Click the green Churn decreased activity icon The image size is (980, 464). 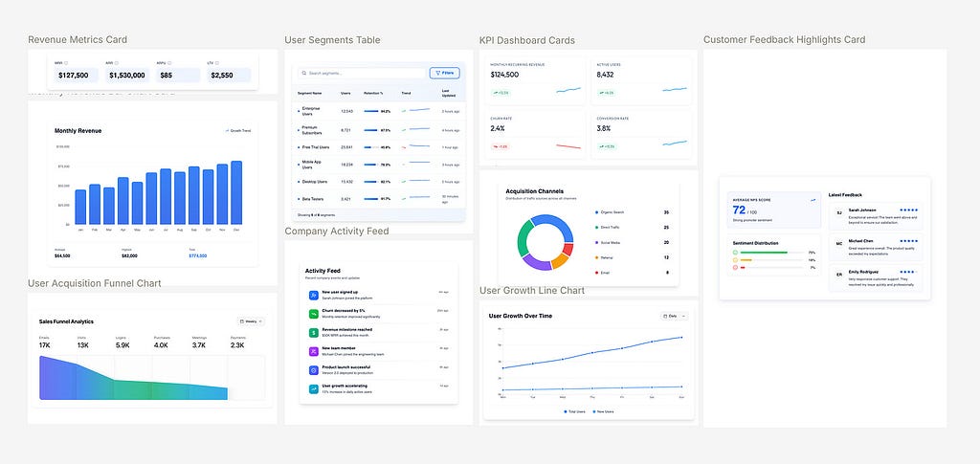[313, 313]
